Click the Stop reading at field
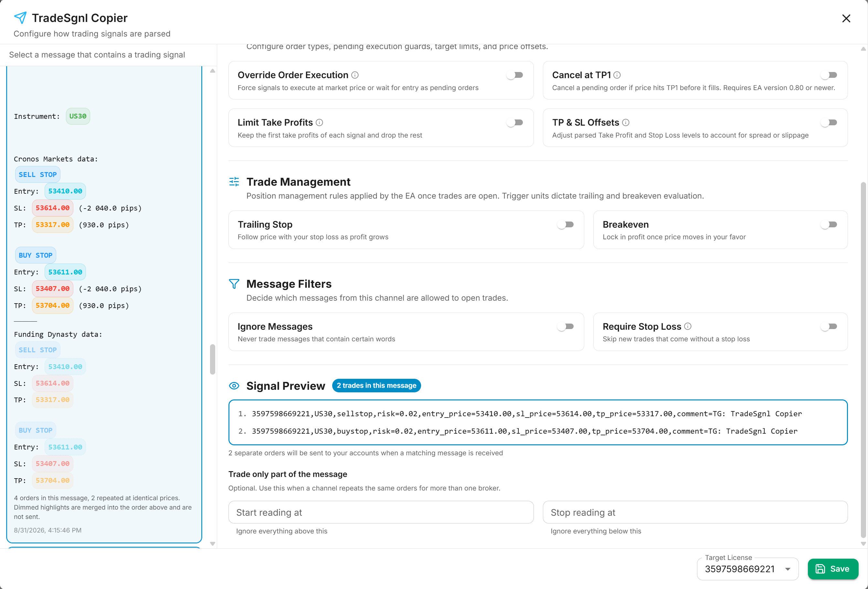This screenshot has height=589, width=868. 695,512
